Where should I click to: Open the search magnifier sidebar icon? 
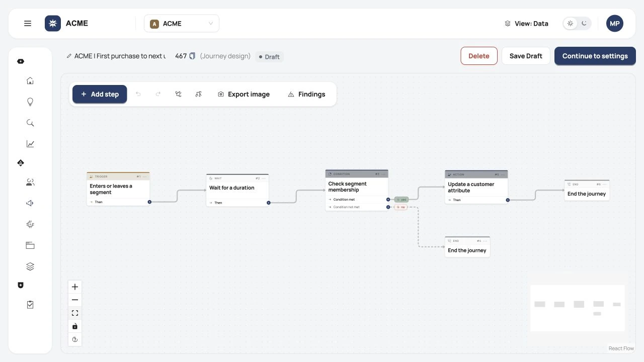(30, 123)
